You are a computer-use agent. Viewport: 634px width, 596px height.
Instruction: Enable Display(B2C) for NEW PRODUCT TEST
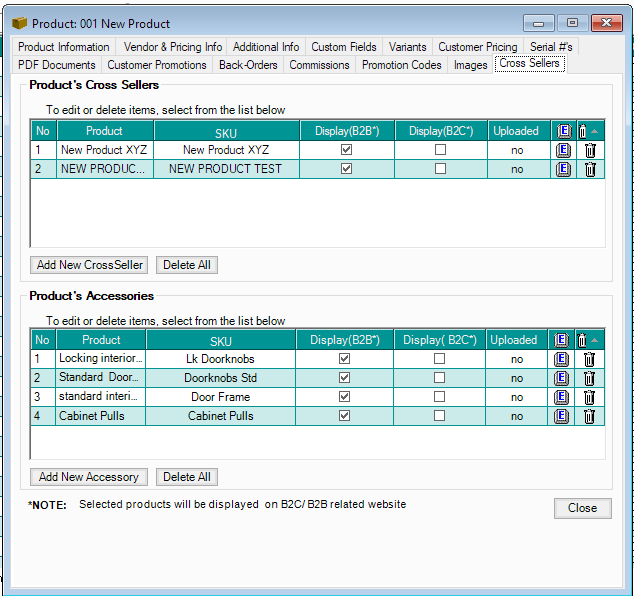(x=440, y=169)
